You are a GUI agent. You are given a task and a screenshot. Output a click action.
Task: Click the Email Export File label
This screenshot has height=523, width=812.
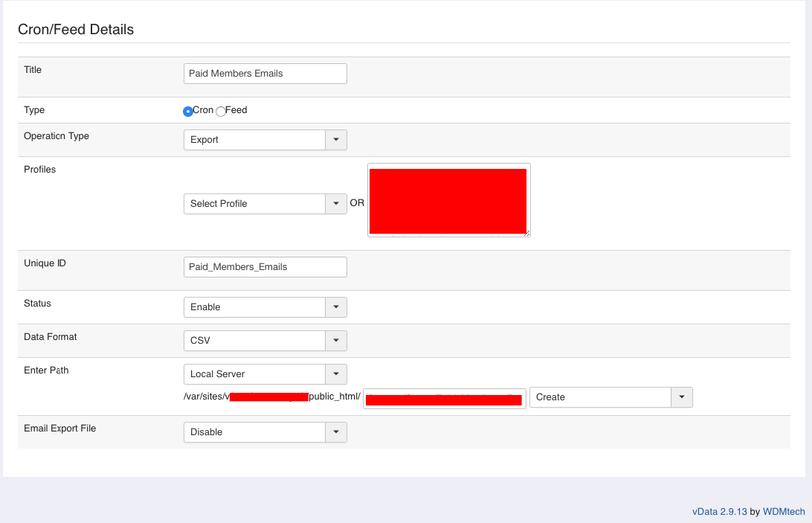pos(60,429)
